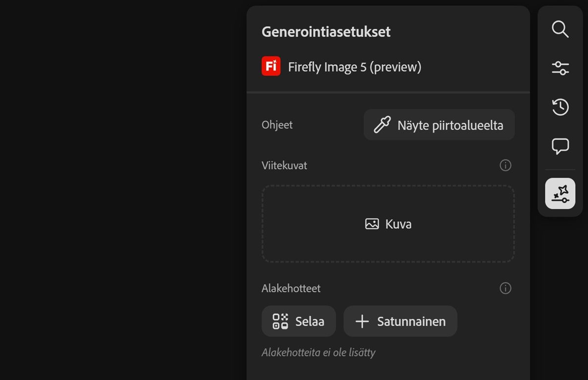Select the Firefly Image 5 (preview) model
Image resolution: width=588 pixels, height=380 pixels.
tap(354, 67)
